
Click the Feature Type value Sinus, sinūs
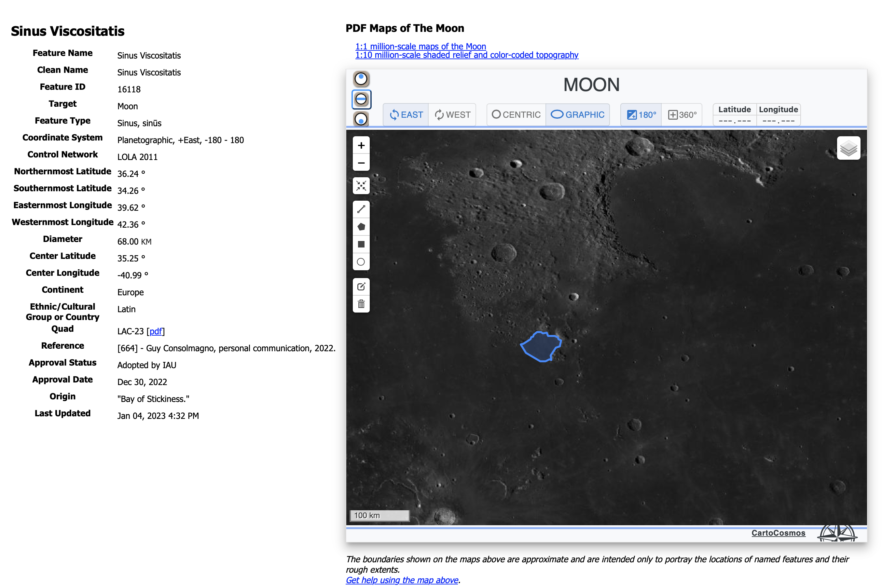[140, 123]
